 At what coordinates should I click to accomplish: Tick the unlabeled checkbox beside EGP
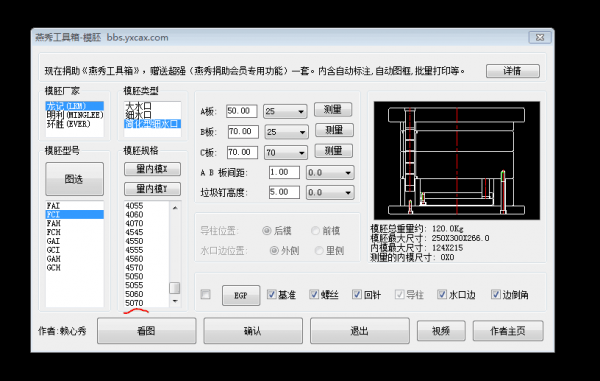205,294
